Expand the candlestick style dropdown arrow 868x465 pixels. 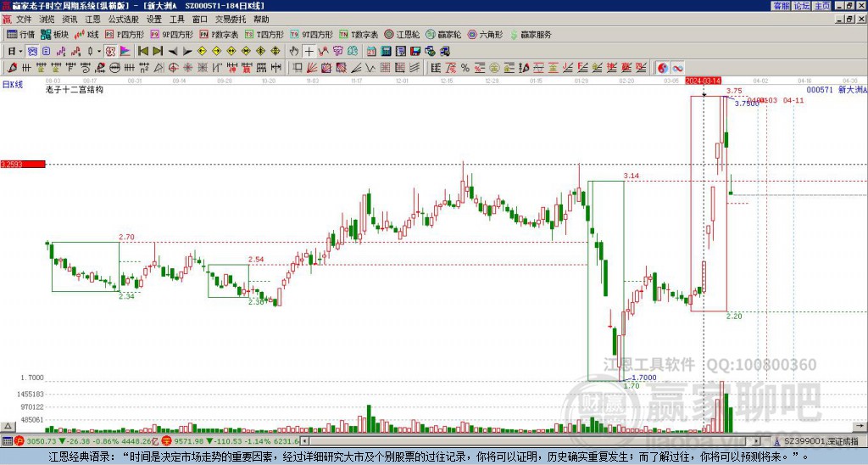click(99, 51)
